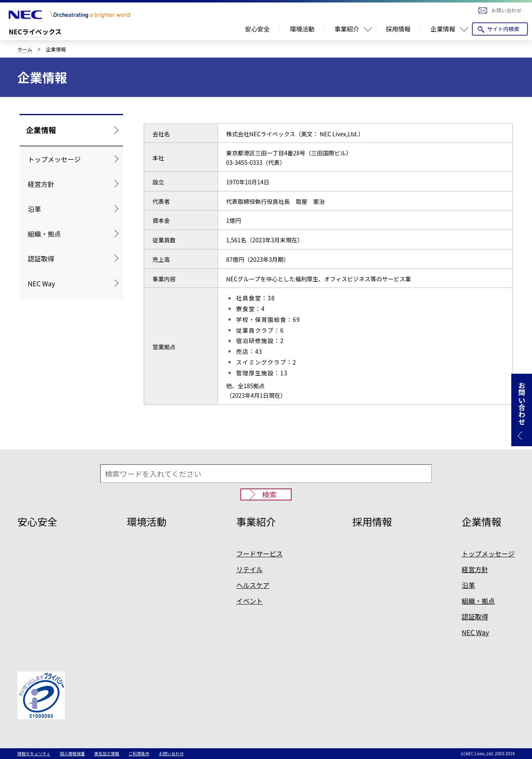Open the ヘルスケア footer link

point(253,585)
